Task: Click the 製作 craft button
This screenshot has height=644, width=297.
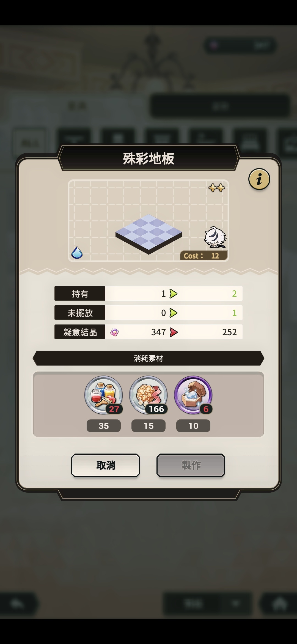Action: [x=191, y=465]
